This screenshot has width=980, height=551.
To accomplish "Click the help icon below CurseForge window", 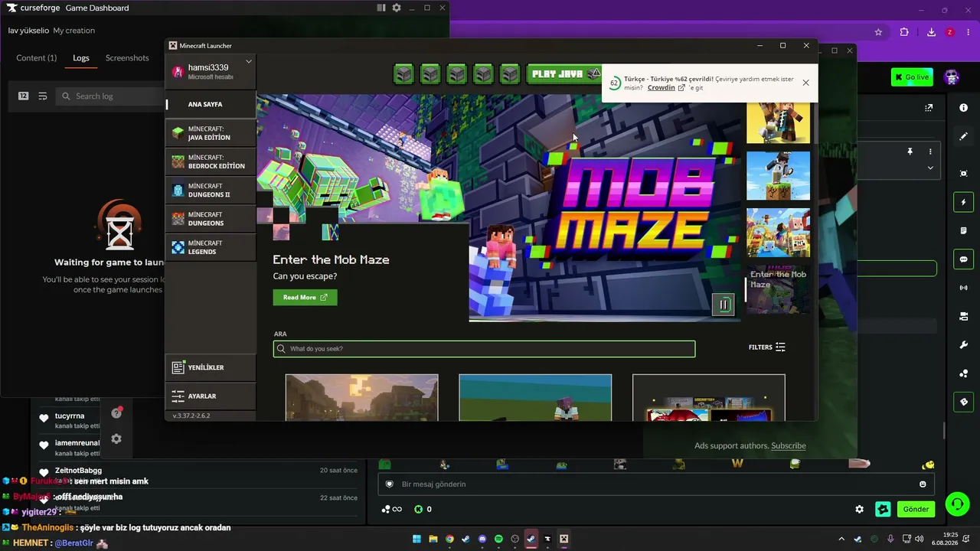I will [x=116, y=413].
